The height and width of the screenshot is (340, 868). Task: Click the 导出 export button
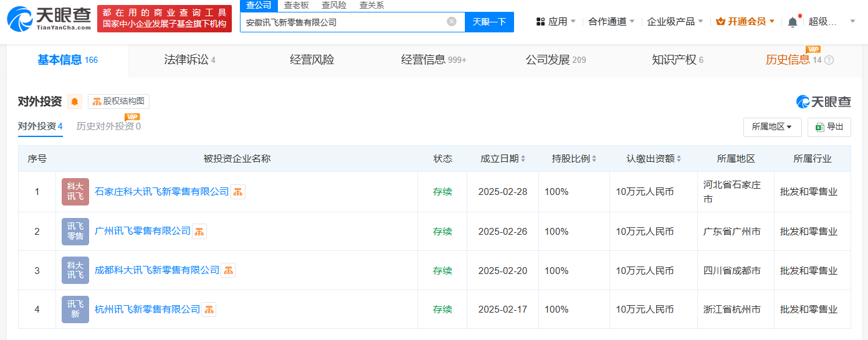[x=829, y=127]
